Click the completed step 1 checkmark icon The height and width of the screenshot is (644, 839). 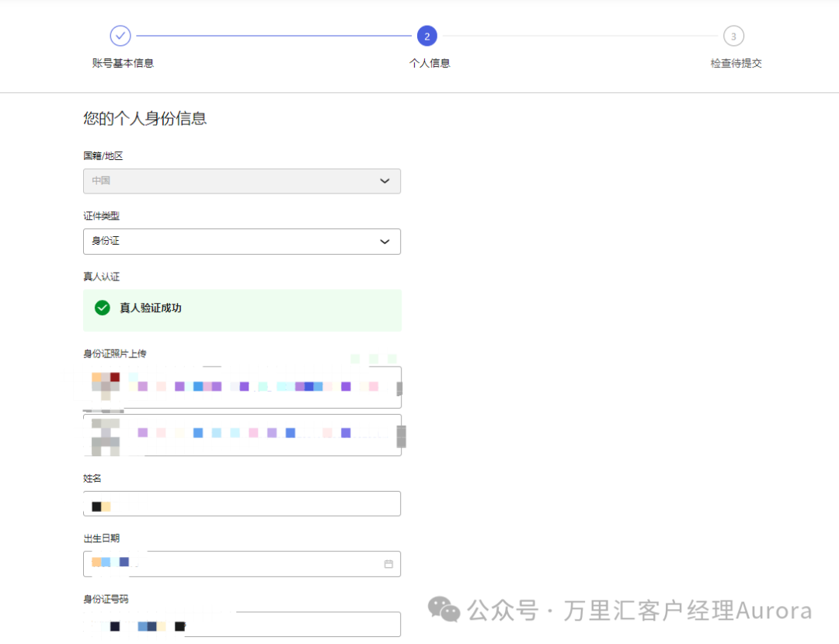pyautogui.click(x=122, y=36)
